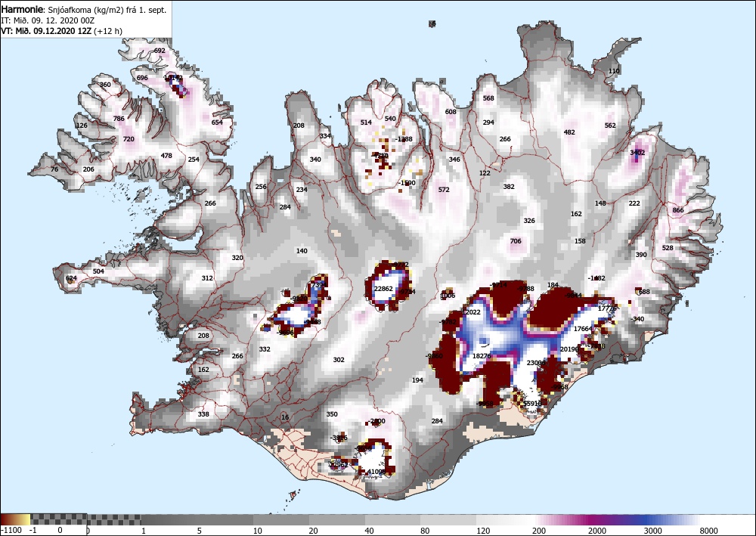Click the map value 346
Image resolution: width=756 pixels, height=536 pixels.
454,160
